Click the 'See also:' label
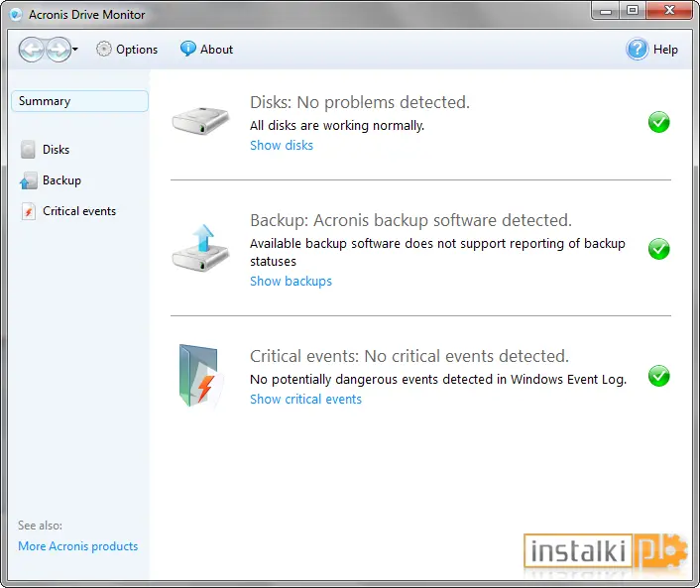This screenshot has height=588, width=700. tap(41, 526)
